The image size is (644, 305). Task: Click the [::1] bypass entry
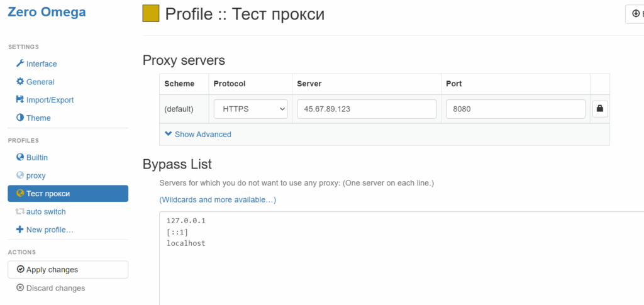(177, 232)
